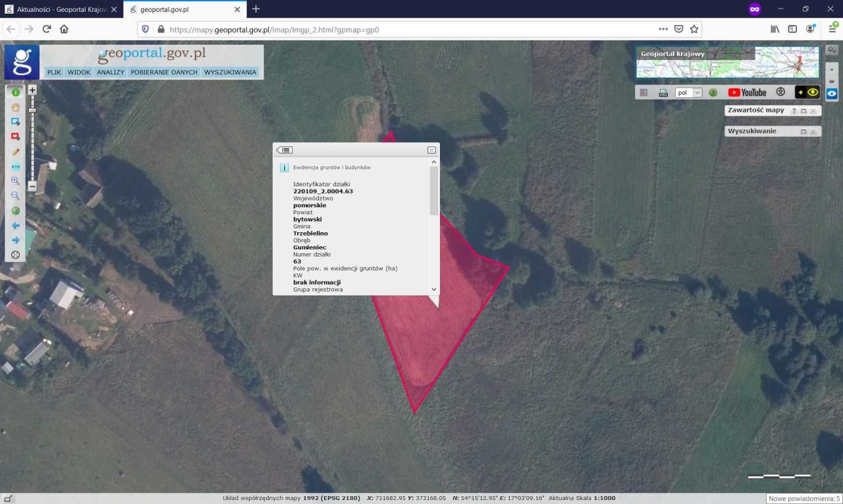Click the zoom slider handle
Screen dimensions: 843x504
pyautogui.click(x=32, y=110)
